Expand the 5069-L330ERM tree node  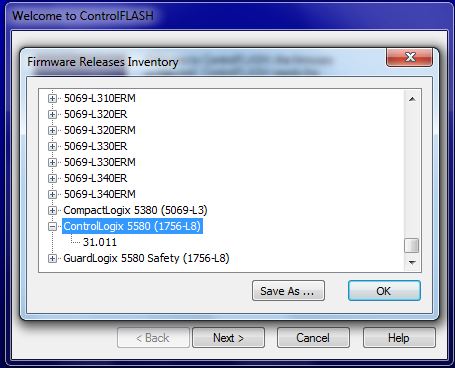coord(52,162)
